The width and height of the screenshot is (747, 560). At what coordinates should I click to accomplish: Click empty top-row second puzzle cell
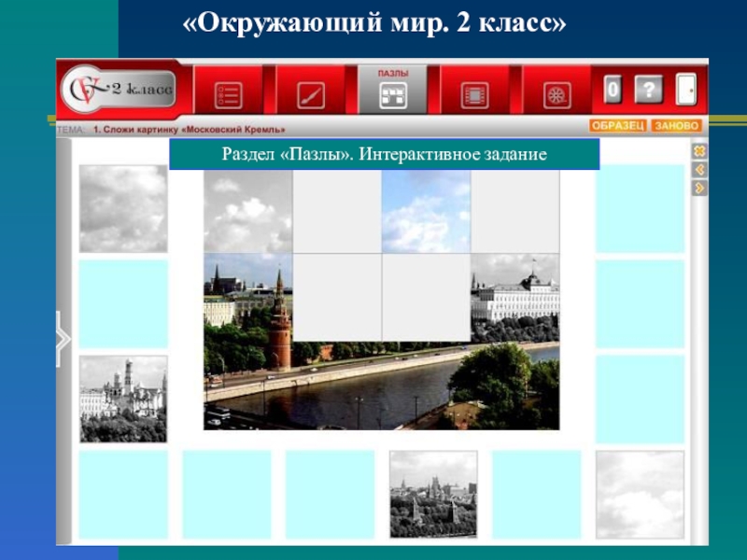(337, 212)
